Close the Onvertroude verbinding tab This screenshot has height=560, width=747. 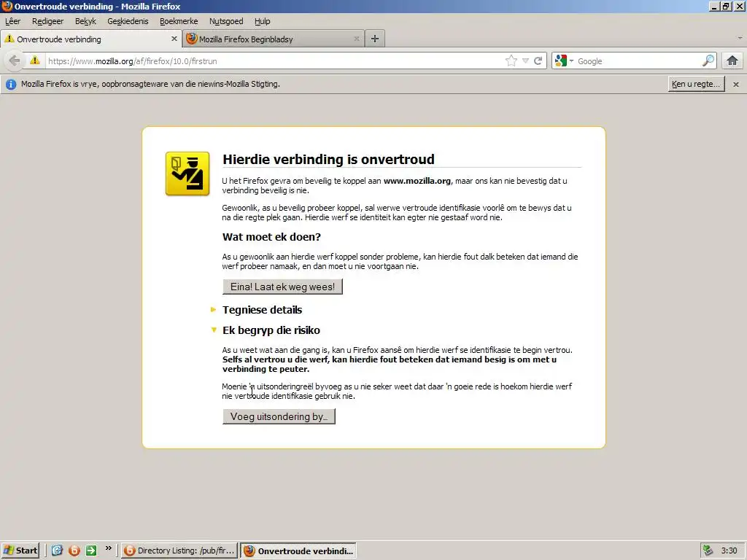click(174, 39)
